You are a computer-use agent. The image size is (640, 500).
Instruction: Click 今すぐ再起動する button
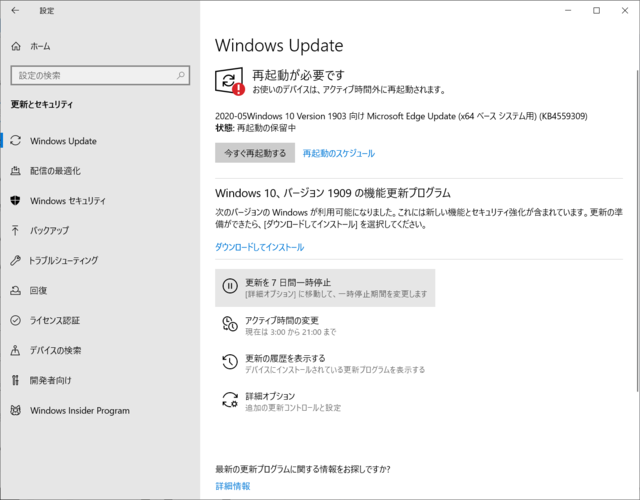[255, 153]
